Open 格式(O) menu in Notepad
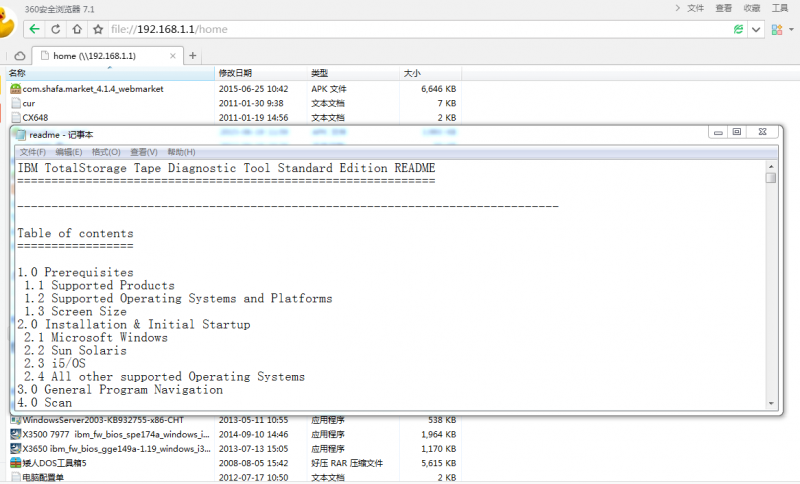 pos(106,152)
